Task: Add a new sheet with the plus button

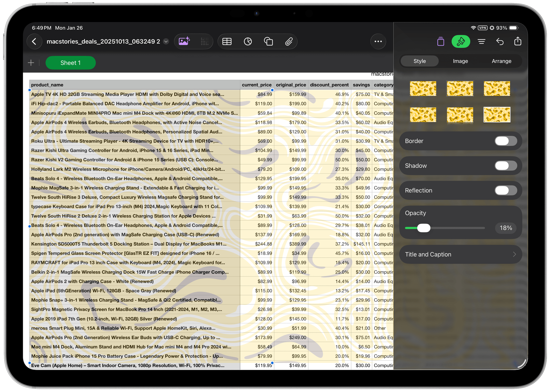Action: (x=31, y=63)
